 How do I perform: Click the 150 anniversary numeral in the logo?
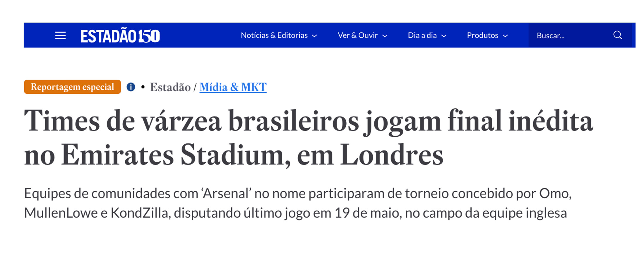click(149, 36)
